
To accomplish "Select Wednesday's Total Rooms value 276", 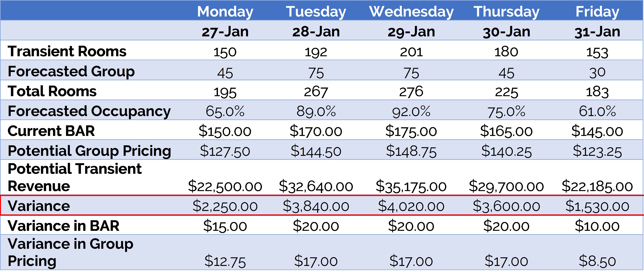I will 411,92.
